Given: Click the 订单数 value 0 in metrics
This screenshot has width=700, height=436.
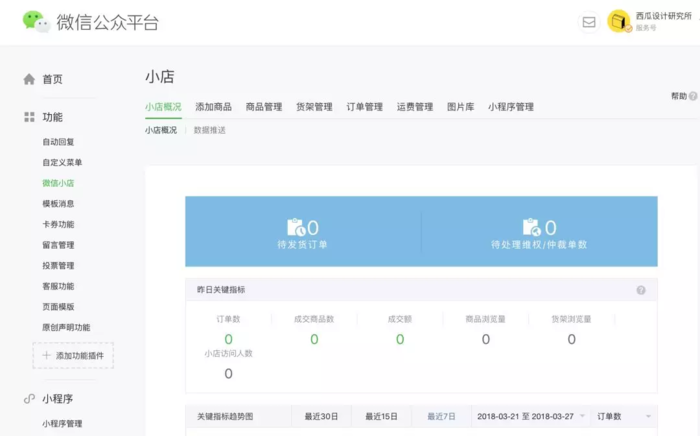Looking at the screenshot, I should [x=229, y=340].
